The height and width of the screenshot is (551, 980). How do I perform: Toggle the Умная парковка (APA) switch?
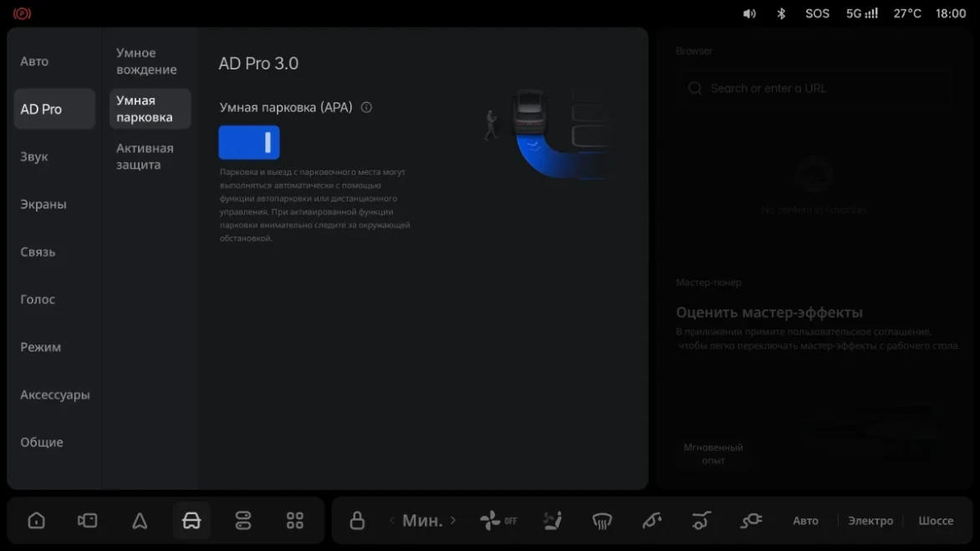point(248,142)
